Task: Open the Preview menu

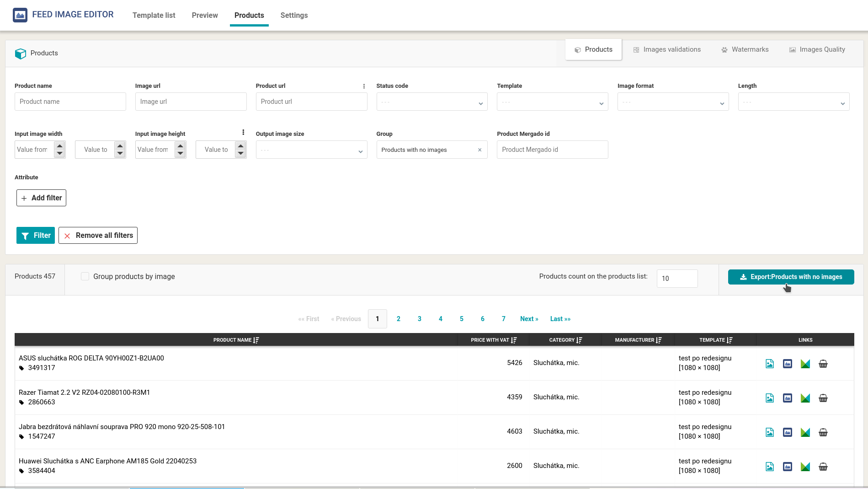Action: (205, 15)
